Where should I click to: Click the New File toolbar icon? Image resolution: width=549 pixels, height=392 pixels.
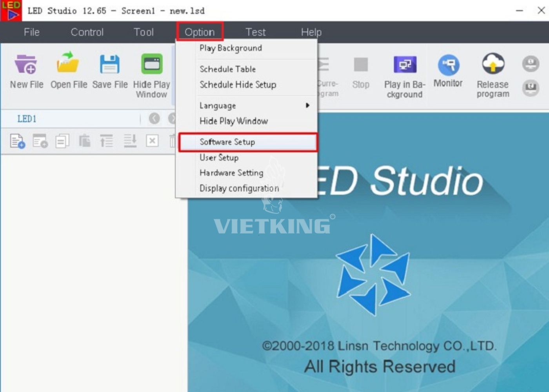[x=26, y=65]
